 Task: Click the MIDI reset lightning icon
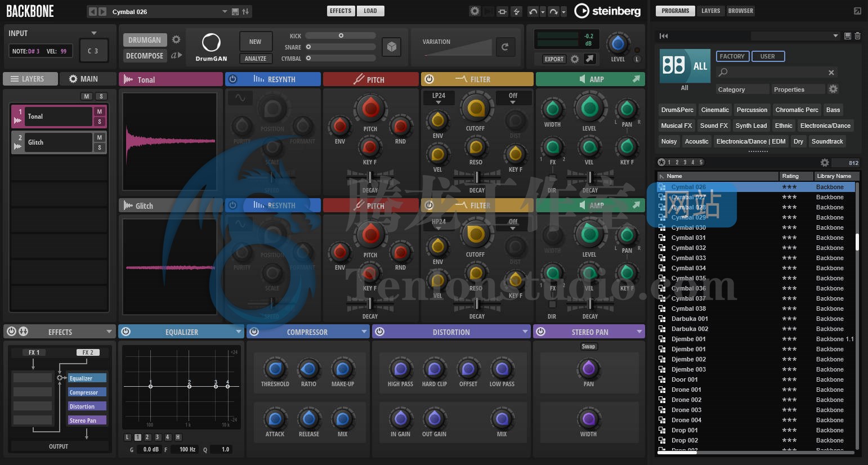[516, 11]
